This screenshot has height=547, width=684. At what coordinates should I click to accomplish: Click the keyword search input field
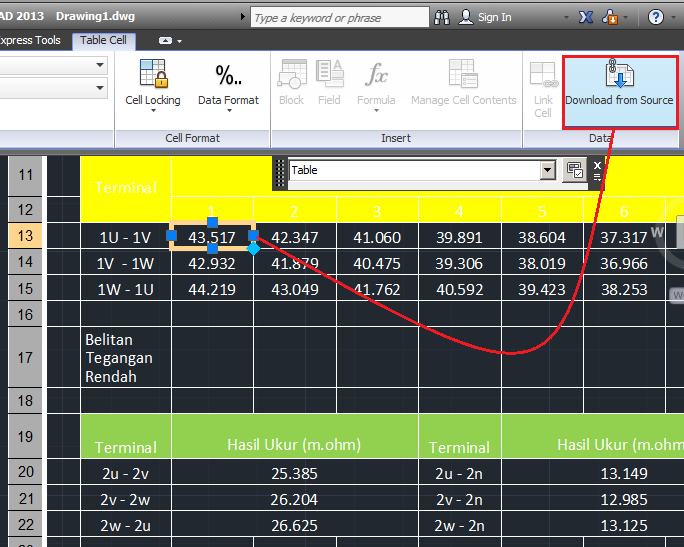coord(339,17)
